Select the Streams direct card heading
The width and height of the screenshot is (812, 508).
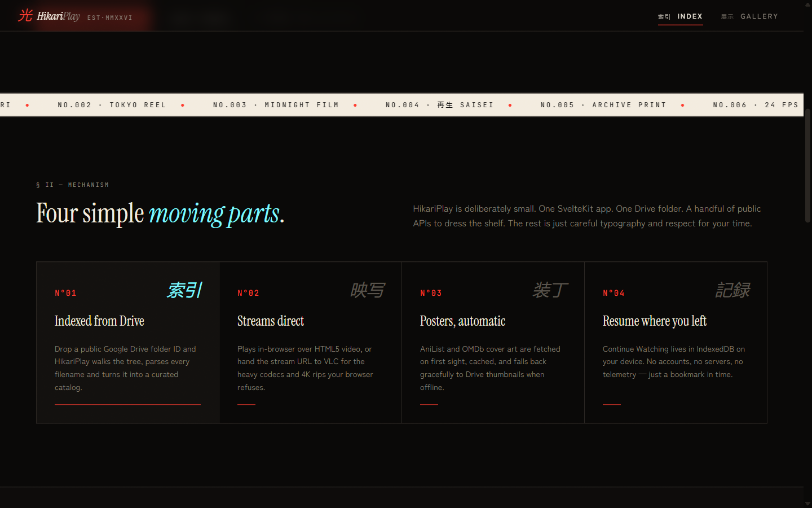click(271, 321)
